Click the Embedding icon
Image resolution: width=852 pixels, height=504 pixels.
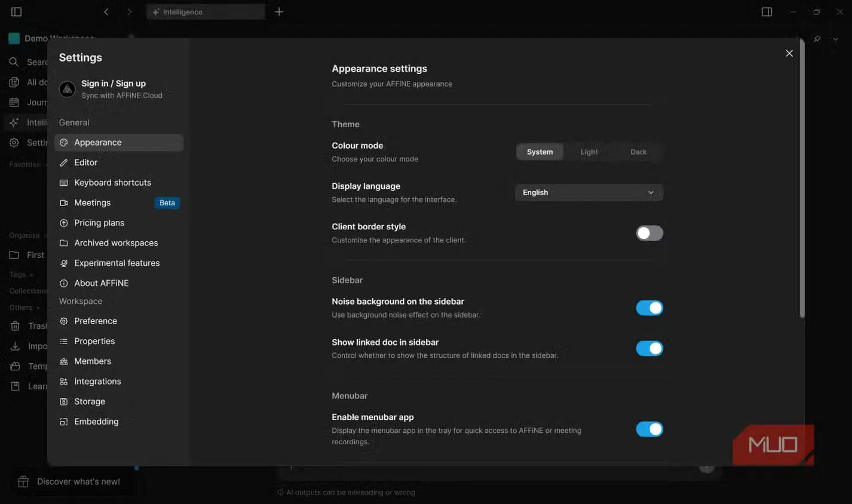point(64,422)
